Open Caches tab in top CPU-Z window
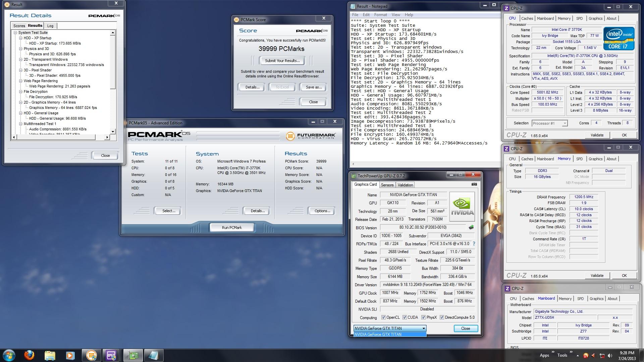Screen dimensions: 644x362 pyautogui.click(x=527, y=18)
